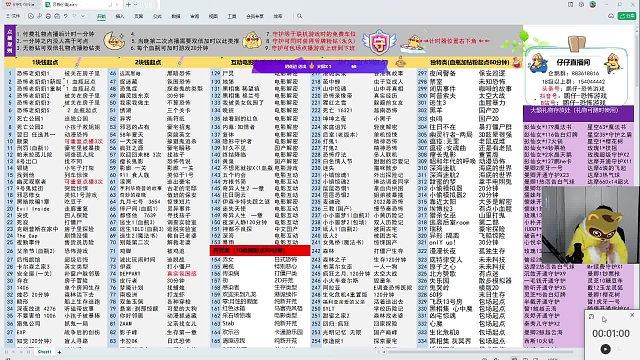
Task: Select the cell "The Gap"
Action: tap(27, 236)
